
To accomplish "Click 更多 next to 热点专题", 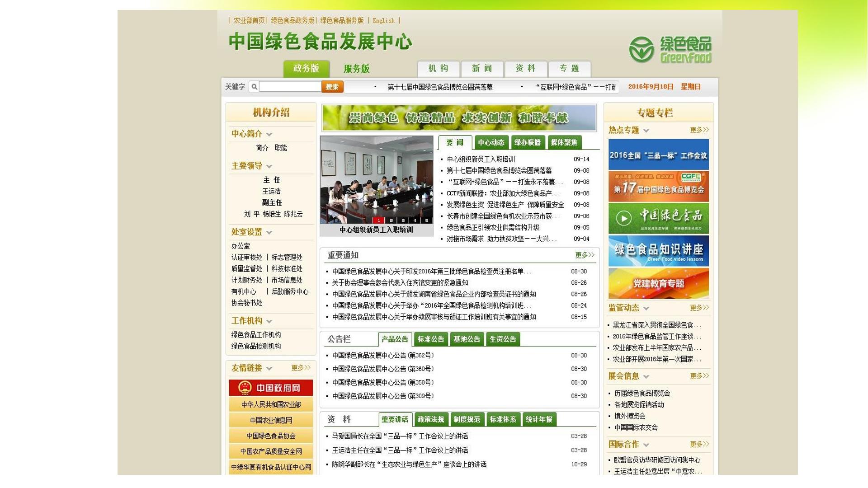I will pos(699,130).
